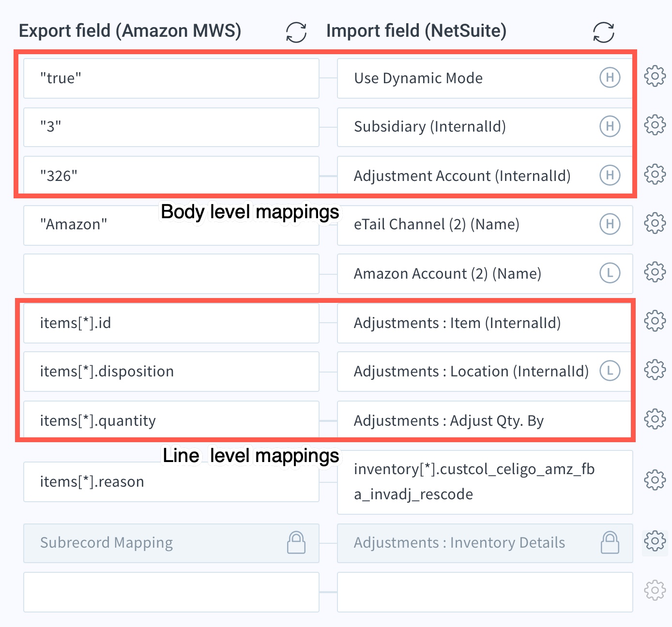This screenshot has height=627, width=672.
Task: Open settings gear for items reason mapping
Action: pos(655,479)
